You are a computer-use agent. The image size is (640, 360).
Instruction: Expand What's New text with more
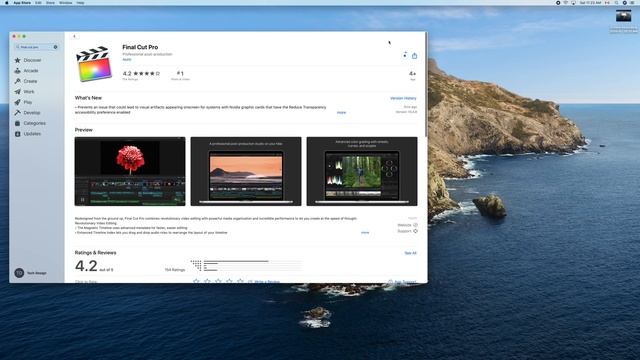point(341,112)
